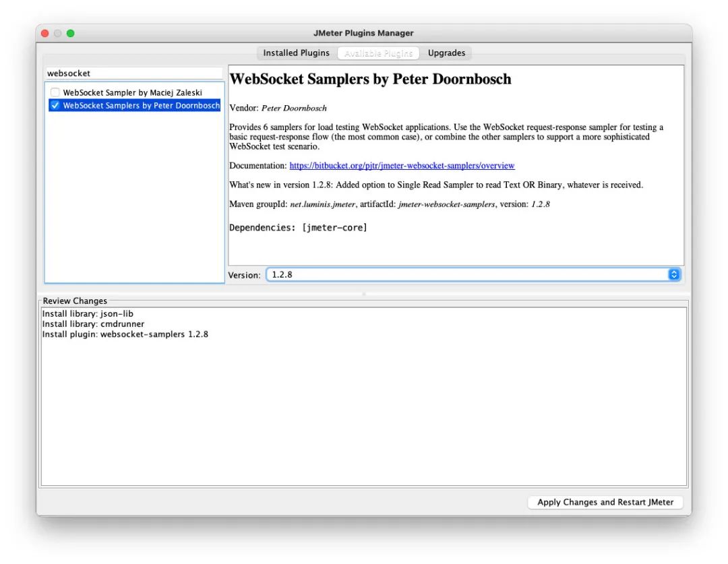Zoom the window with the green button
Viewport: 728px width, 564px height.
[71, 34]
